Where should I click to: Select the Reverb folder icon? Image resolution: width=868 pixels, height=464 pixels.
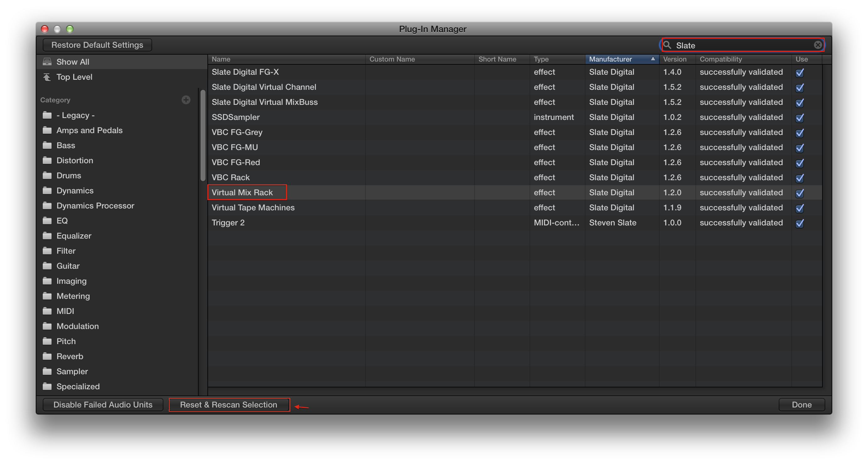[47, 357]
